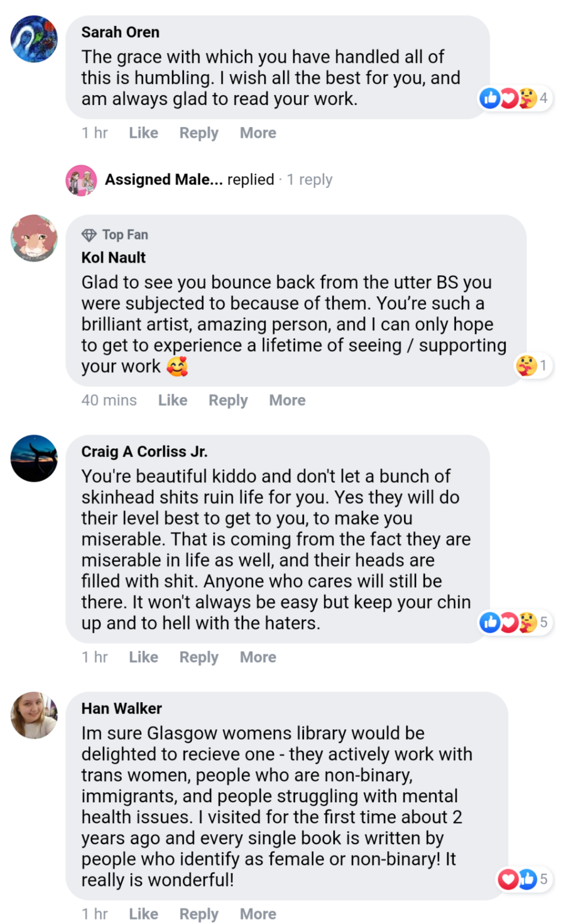Viewport: 566px width, 924px height.
Task: Like Kol Nault's comment
Action: pyautogui.click(x=173, y=400)
